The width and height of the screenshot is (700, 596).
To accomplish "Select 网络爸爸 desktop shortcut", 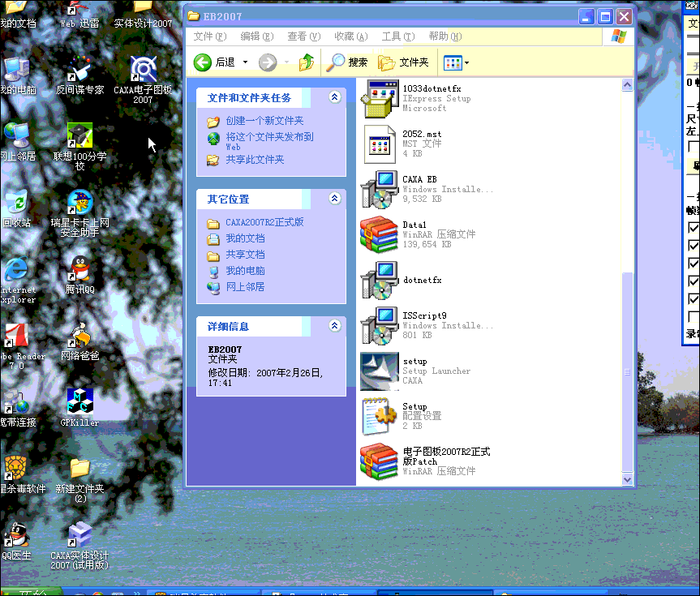I will [x=79, y=341].
